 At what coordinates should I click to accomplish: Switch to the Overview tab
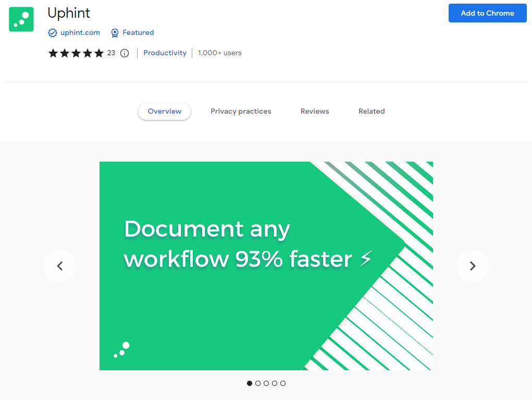[164, 111]
